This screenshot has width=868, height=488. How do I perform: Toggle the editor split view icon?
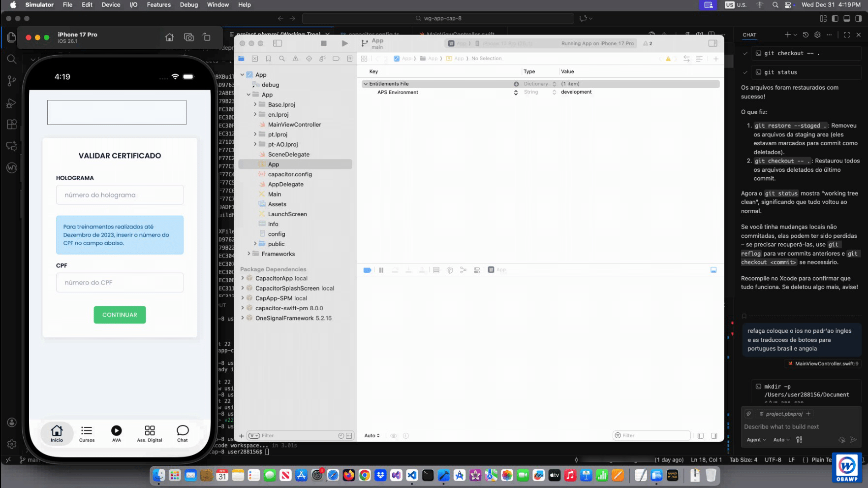[x=713, y=43]
